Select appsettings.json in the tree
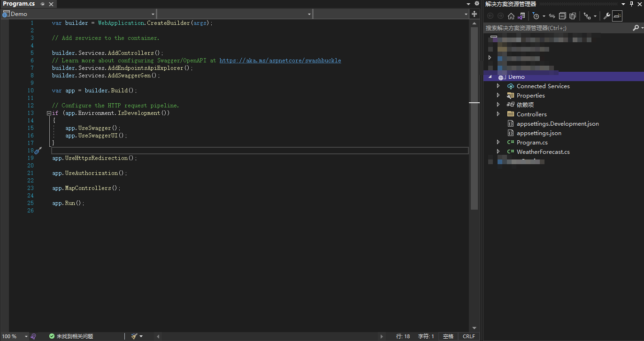644x341 pixels. tap(539, 133)
